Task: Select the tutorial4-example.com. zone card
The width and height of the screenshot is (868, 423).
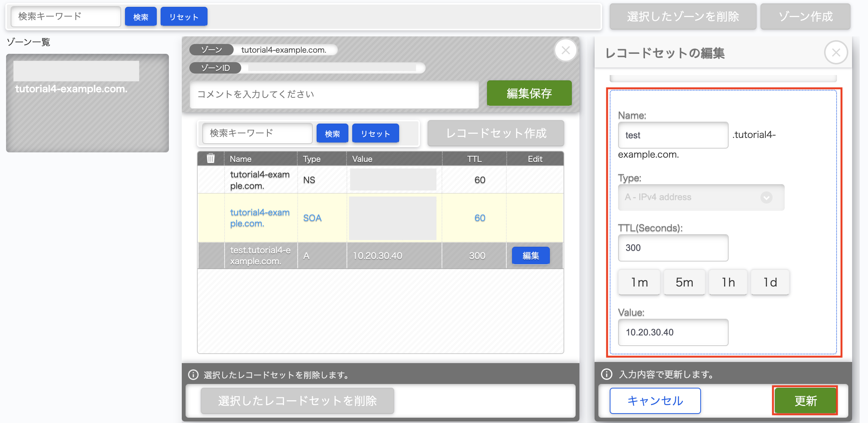Action: pos(87,103)
